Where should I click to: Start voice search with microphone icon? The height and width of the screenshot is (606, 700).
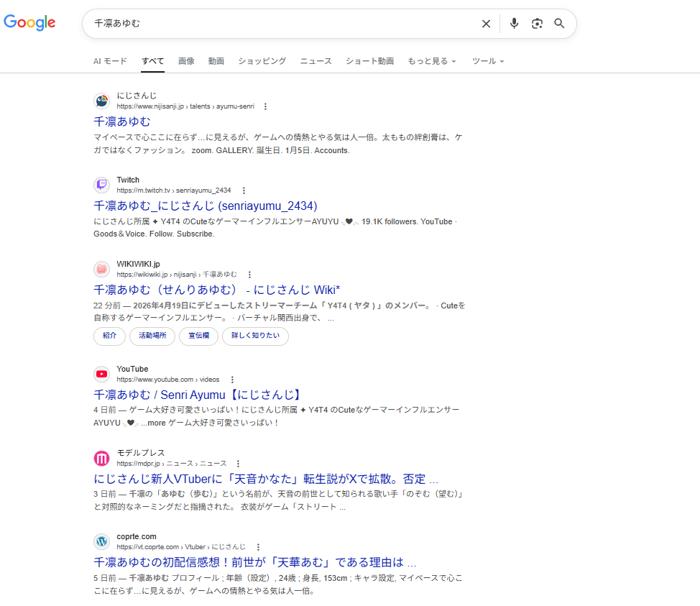click(514, 24)
